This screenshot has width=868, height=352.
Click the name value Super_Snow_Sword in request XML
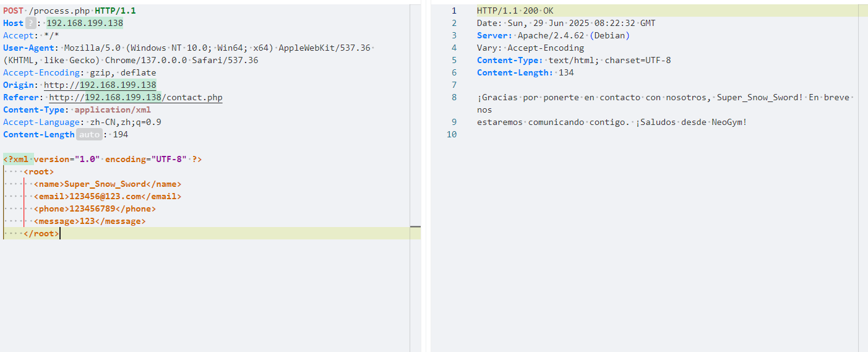pos(105,184)
